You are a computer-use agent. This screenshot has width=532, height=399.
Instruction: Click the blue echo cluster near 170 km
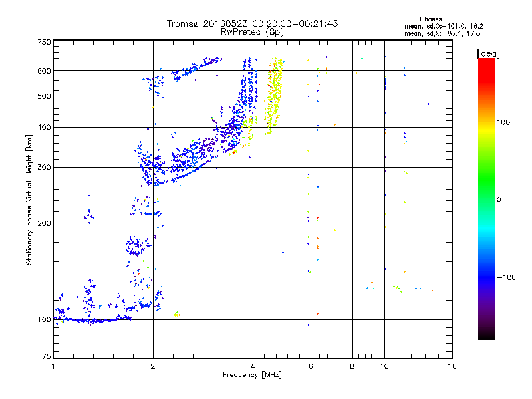point(138,246)
